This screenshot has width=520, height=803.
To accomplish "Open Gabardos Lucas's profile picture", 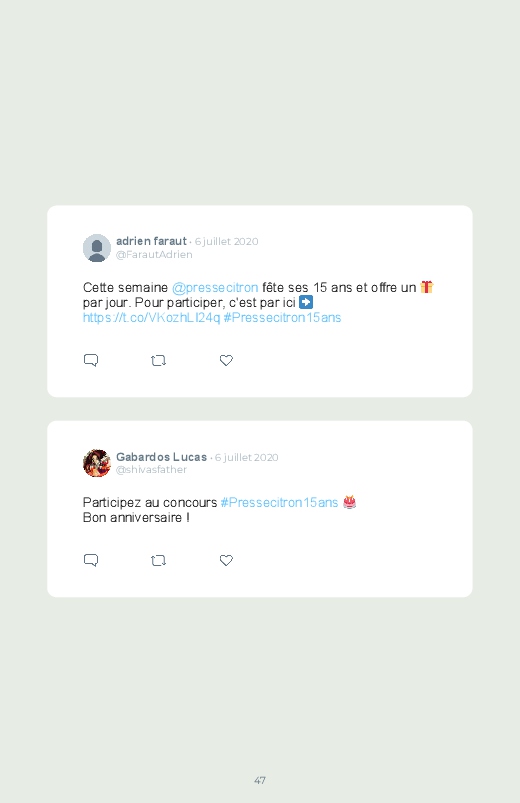I will (97, 463).
